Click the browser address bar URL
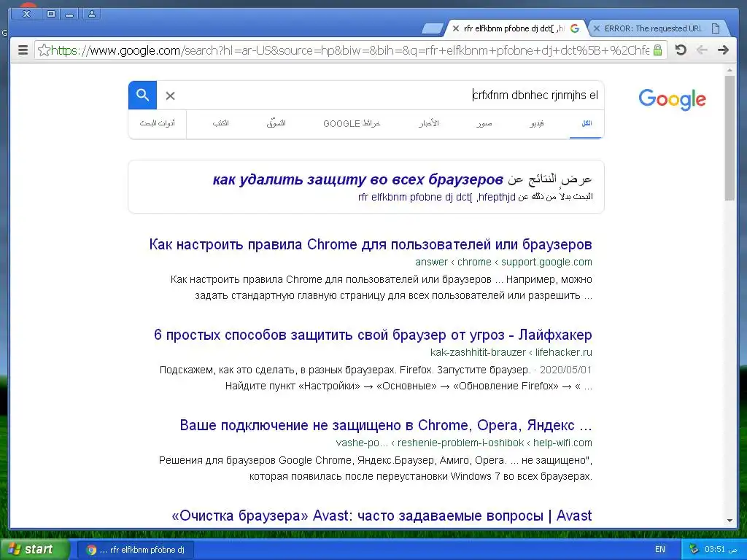The width and height of the screenshot is (747, 560). [350, 50]
